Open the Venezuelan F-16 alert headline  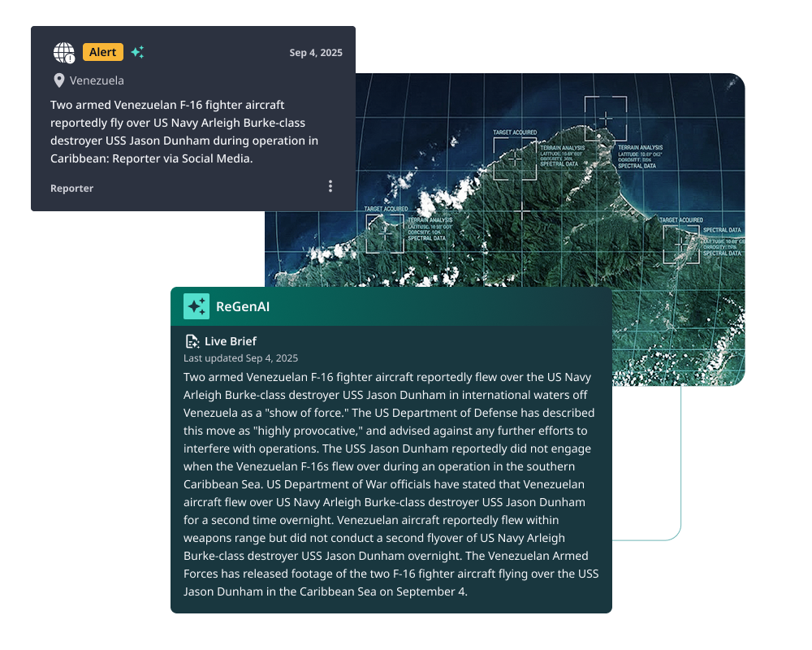point(184,132)
